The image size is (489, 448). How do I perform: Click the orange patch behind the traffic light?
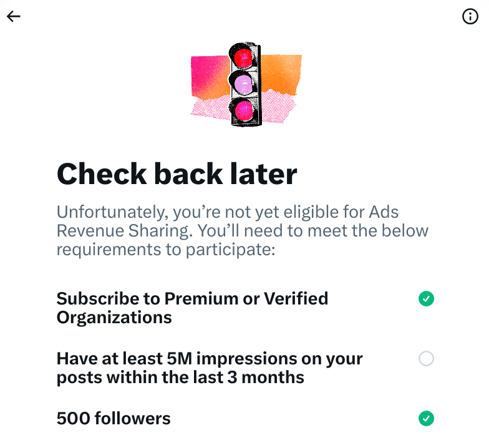coord(279,74)
